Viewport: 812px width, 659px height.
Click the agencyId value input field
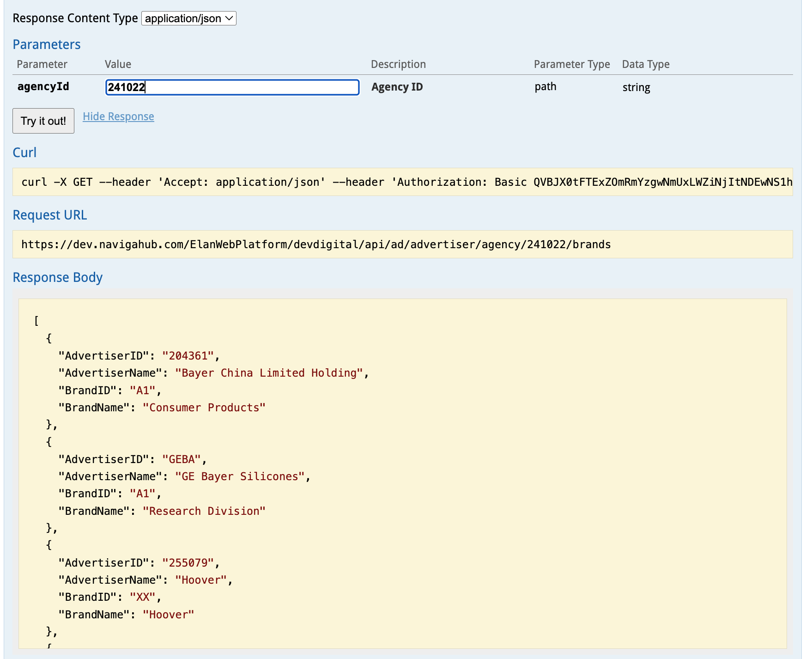pyautogui.click(x=232, y=87)
